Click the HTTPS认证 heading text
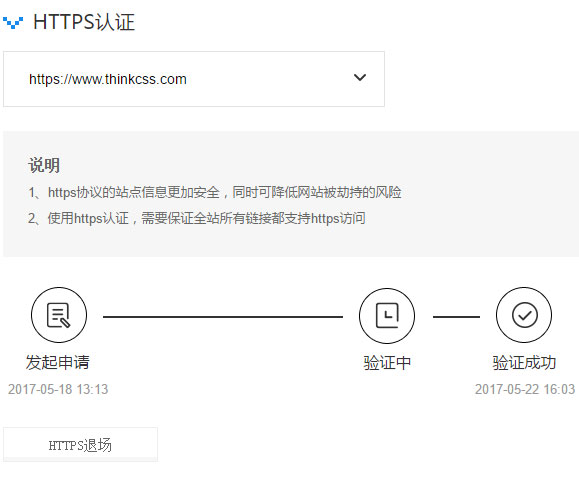579x481 pixels. tap(84, 22)
